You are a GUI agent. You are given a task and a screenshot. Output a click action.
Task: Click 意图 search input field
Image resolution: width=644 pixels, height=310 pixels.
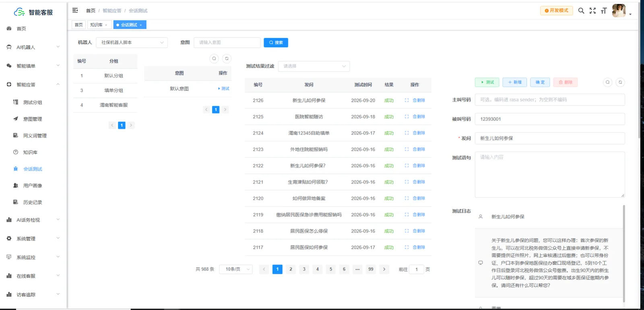(x=227, y=42)
